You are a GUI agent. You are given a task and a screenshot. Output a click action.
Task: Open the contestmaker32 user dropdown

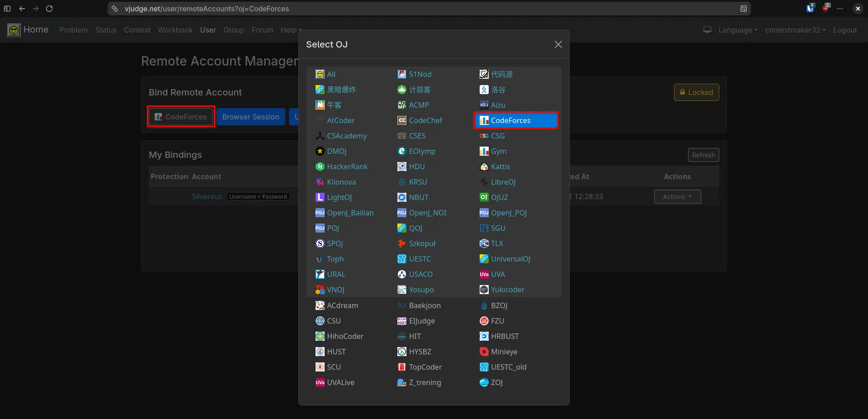[795, 30]
